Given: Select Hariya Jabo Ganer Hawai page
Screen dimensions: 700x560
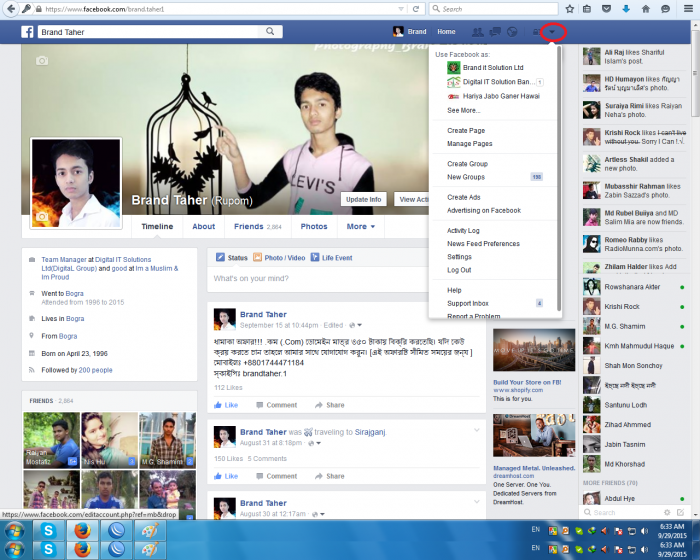Looking at the screenshot, I should coord(494,96).
